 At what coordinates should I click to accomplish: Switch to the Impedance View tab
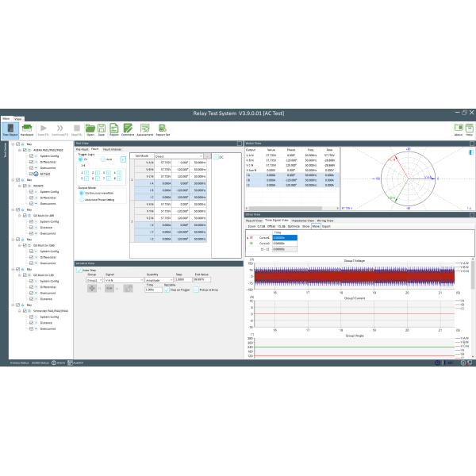pyautogui.click(x=303, y=219)
